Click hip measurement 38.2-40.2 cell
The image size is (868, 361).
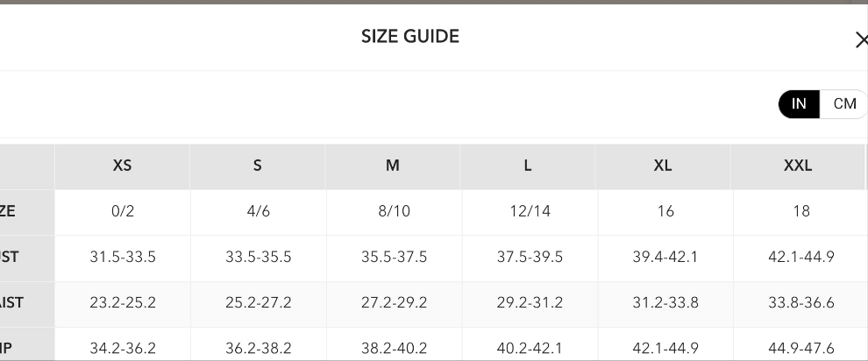394,348
